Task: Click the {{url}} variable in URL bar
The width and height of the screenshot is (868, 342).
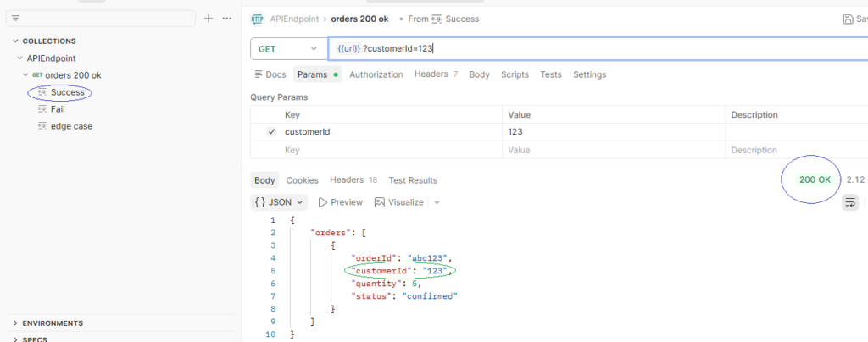Action: [348, 48]
